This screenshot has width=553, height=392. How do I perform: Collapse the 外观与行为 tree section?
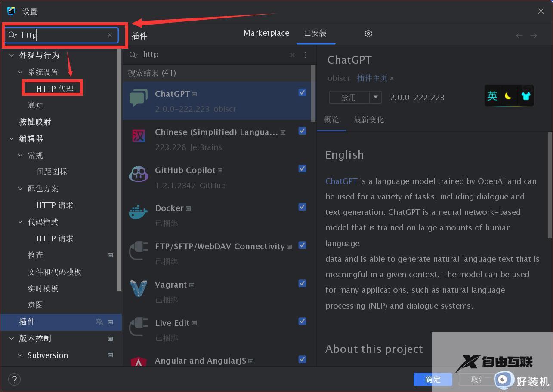click(12, 55)
